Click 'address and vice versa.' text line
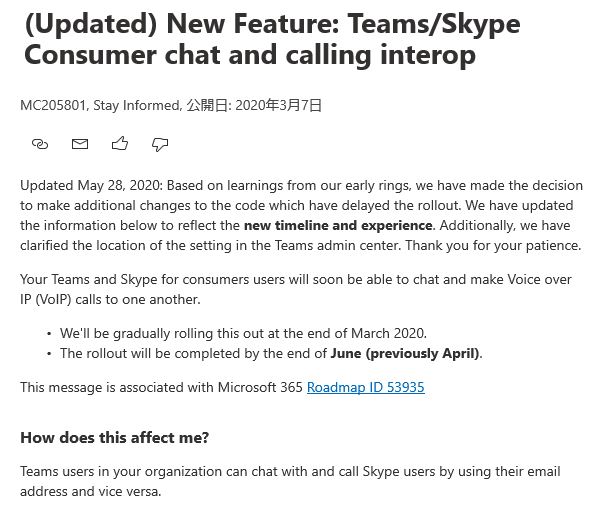The image size is (609, 515). point(90,491)
